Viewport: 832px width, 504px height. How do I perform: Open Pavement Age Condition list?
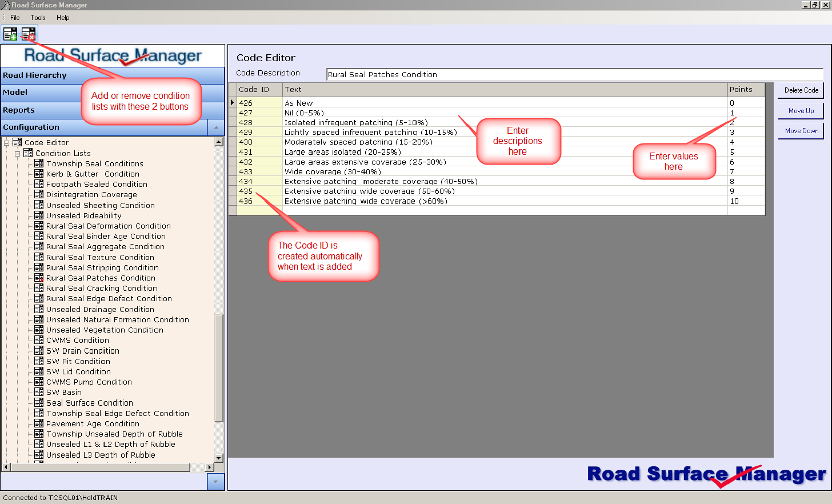pos(93,423)
